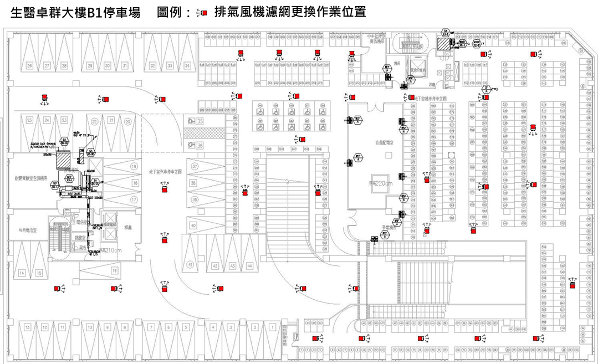
Task: Select the fan marker below parking spaces 14 and 15
Action: (57, 288)
